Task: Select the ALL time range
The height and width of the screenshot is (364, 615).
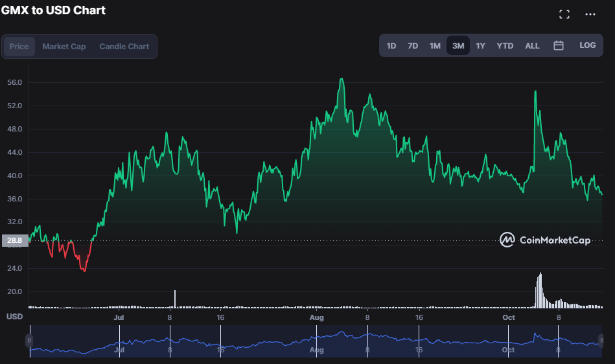Action: (532, 45)
